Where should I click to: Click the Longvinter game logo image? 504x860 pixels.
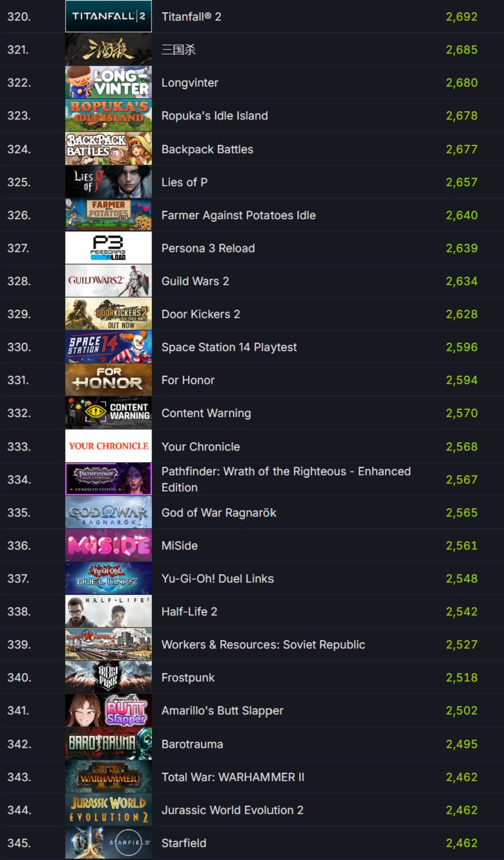pyautogui.click(x=109, y=82)
